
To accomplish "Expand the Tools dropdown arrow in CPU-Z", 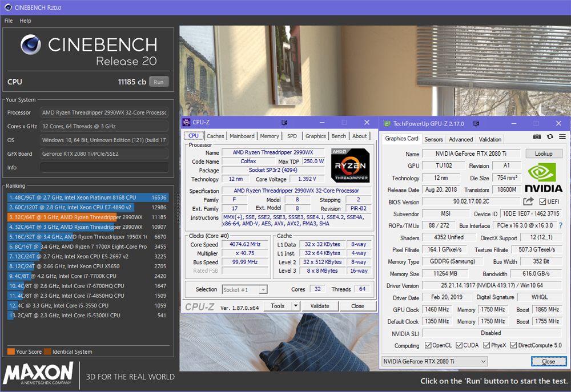I will pos(295,306).
